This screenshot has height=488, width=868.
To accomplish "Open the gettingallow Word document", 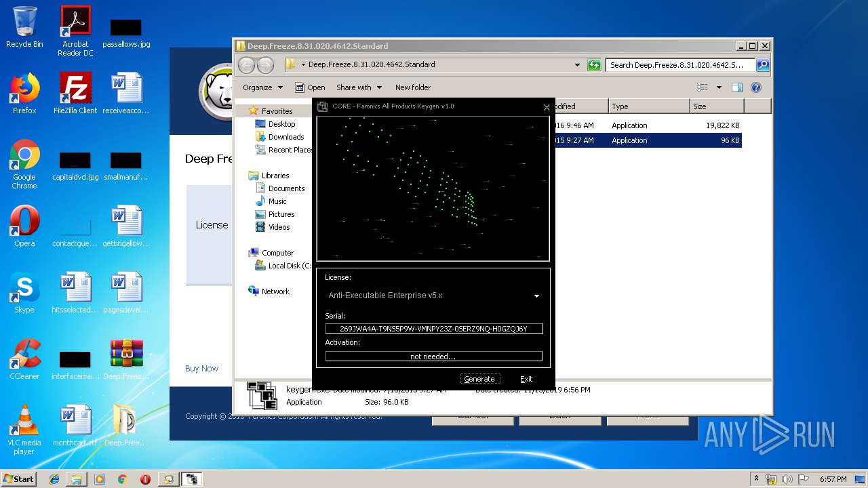I will [x=126, y=226].
